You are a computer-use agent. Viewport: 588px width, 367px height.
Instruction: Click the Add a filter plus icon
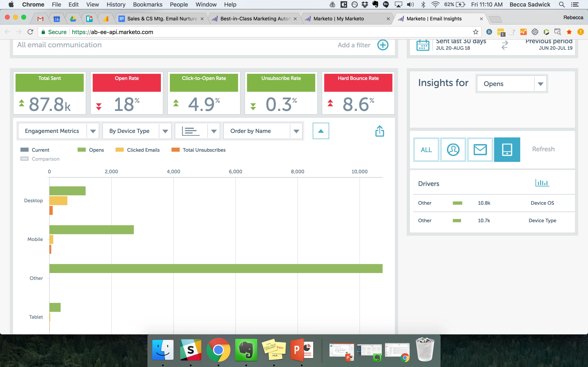[383, 45]
